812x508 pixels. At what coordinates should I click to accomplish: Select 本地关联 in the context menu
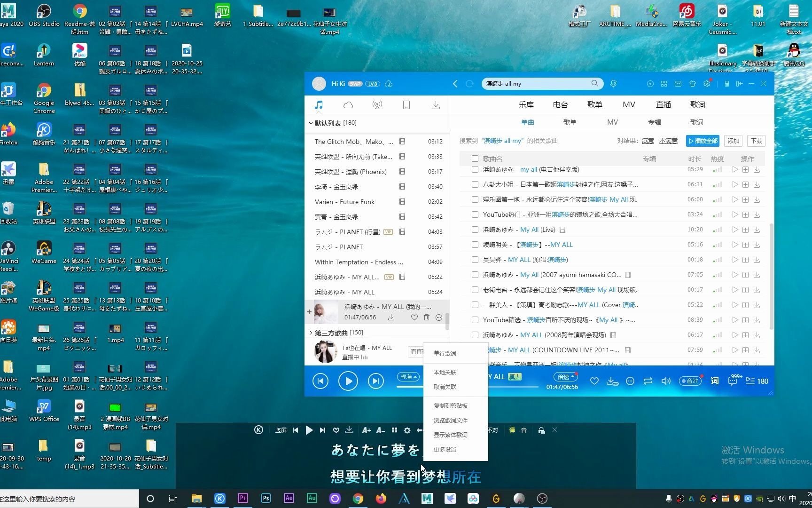(445, 372)
